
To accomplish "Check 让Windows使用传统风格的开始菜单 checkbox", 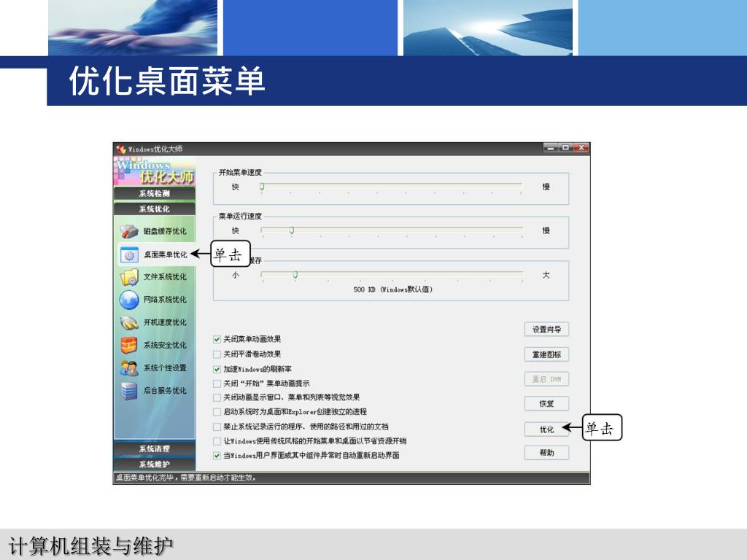I will point(217,441).
